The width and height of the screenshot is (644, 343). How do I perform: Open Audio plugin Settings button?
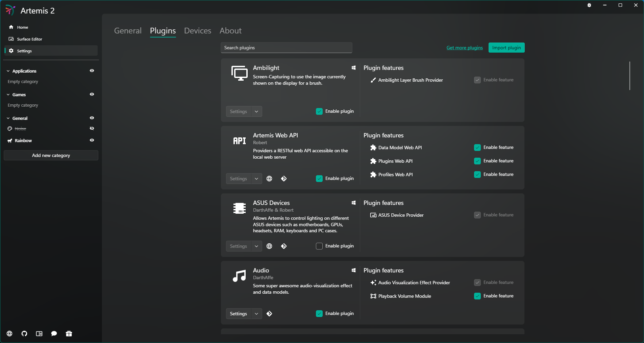pos(239,314)
